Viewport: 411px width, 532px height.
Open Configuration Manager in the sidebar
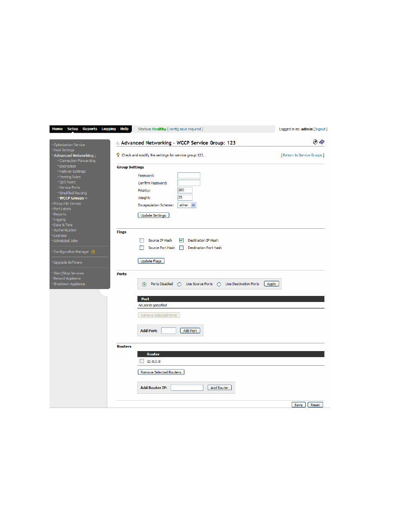point(71,252)
